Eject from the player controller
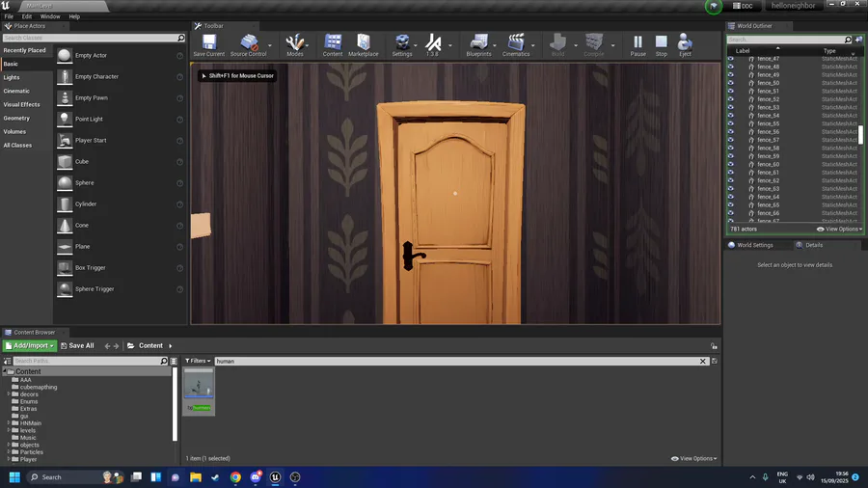 [x=685, y=42]
